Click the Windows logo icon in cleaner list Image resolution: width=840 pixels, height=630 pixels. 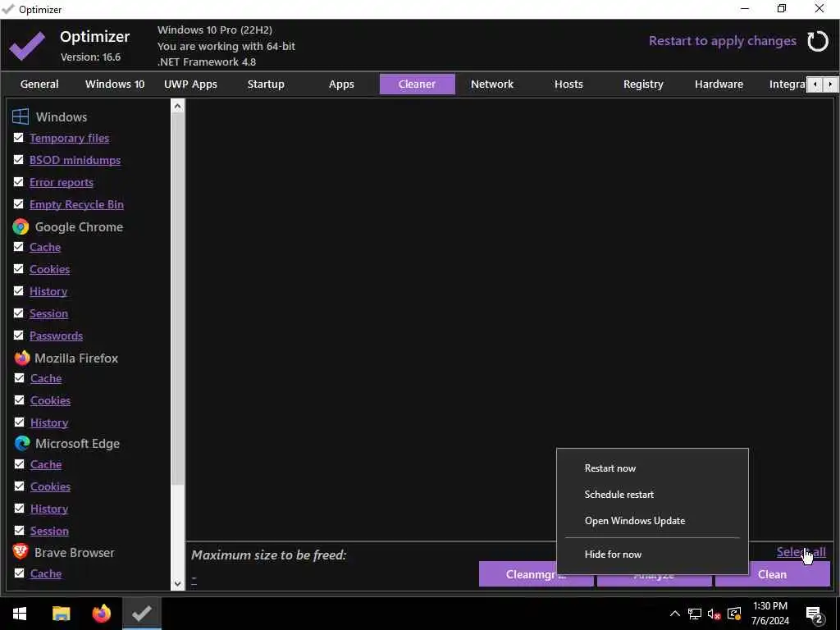21,116
